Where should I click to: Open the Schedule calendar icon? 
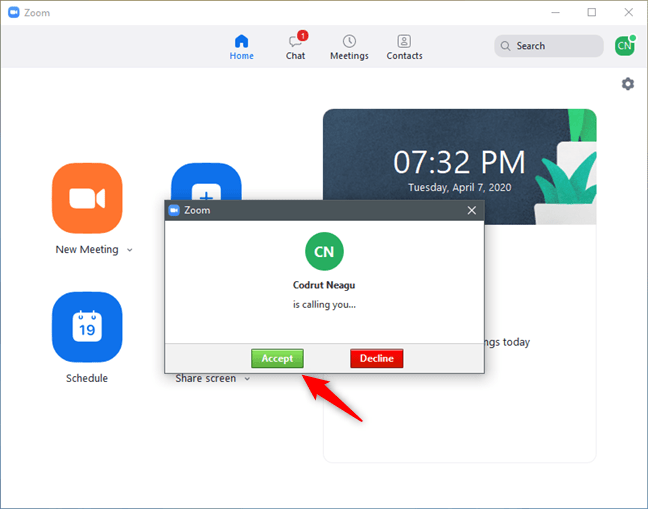pyautogui.click(x=87, y=327)
